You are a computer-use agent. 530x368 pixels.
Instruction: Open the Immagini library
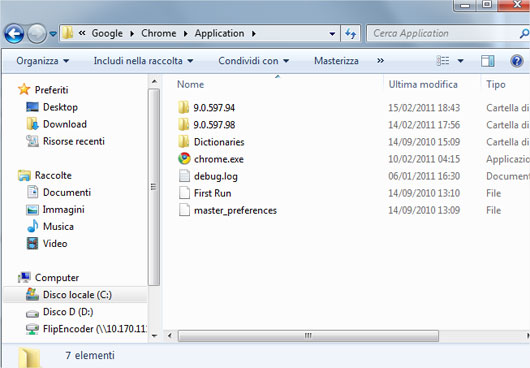click(x=55, y=210)
